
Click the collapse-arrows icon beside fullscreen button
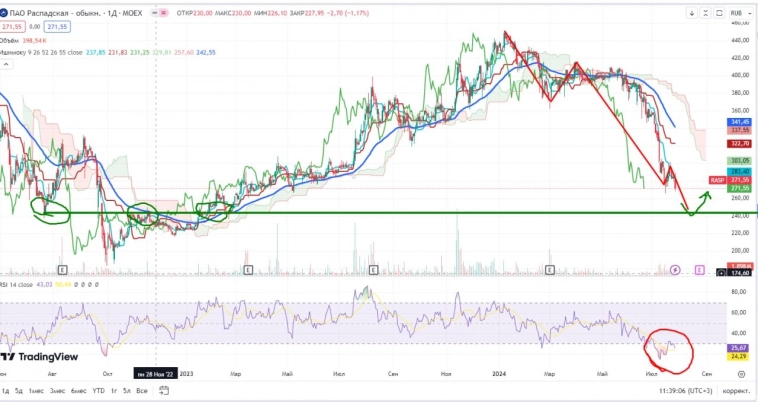point(706,13)
